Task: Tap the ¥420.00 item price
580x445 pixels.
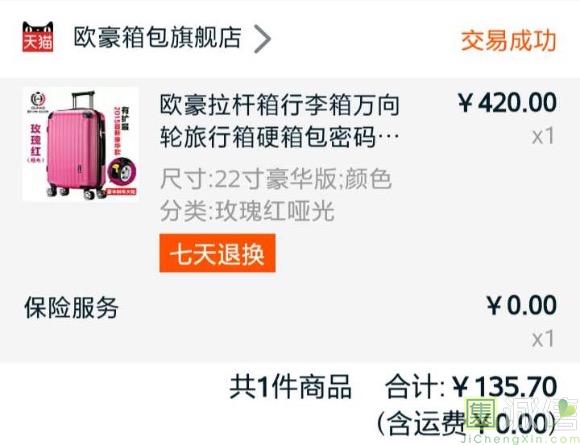Action: pos(507,102)
